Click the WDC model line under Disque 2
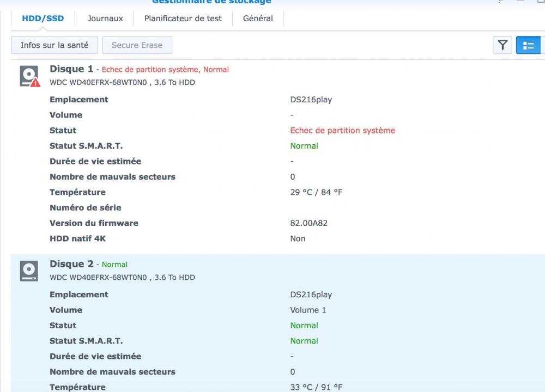This screenshot has width=545, height=392. [x=122, y=278]
